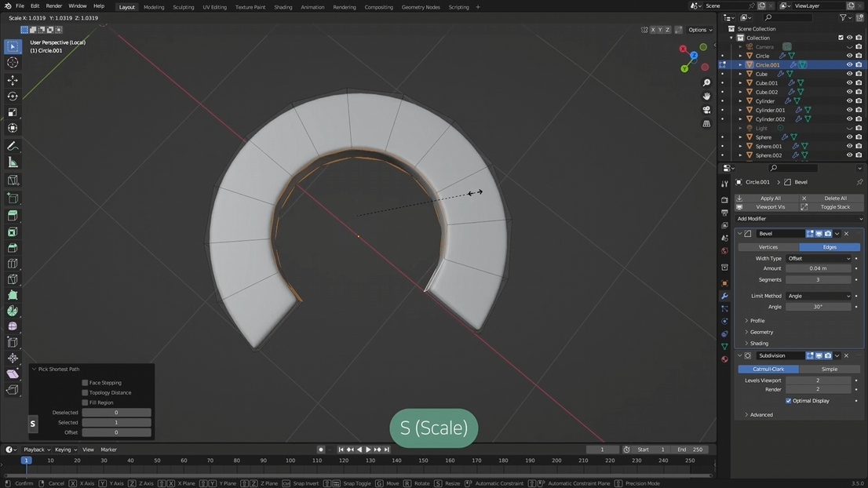Image resolution: width=868 pixels, height=488 pixels.
Task: Open the viewport Options dropdown
Action: click(x=700, y=30)
